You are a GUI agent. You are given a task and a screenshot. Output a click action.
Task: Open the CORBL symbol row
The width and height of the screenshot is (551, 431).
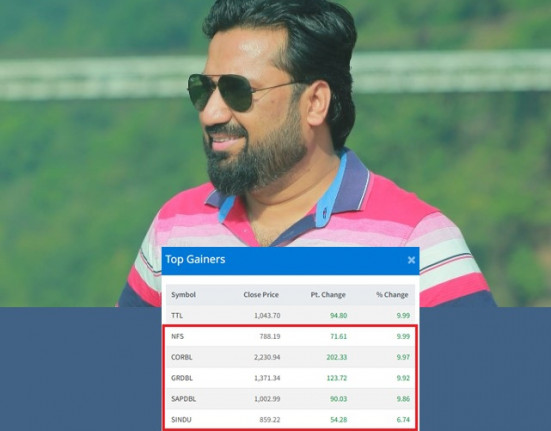(290, 357)
